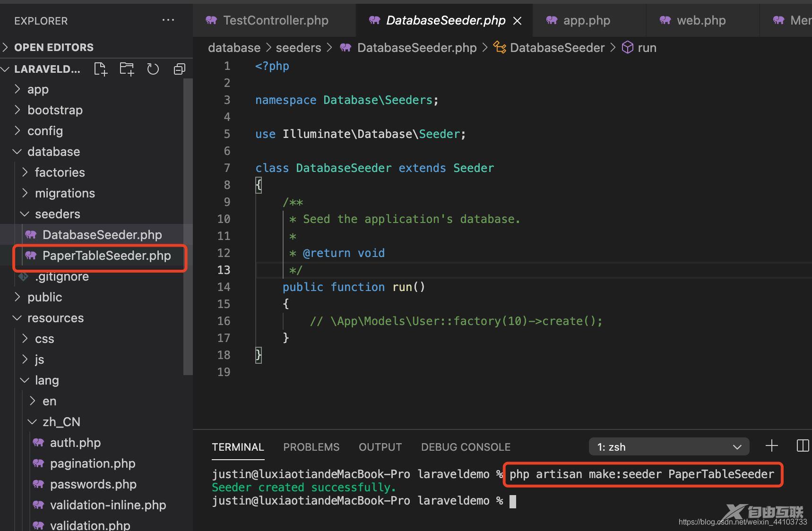
Task: Switch to the web.php tab
Action: pyautogui.click(x=702, y=20)
